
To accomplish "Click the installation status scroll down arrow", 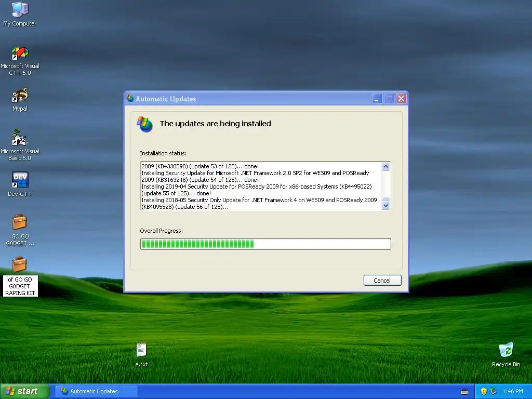I will tap(386, 205).
